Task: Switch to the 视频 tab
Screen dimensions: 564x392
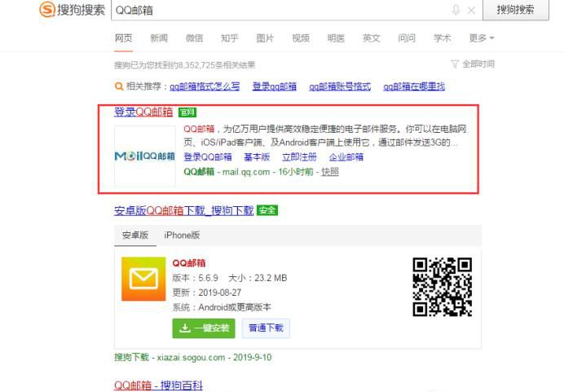Action: pyautogui.click(x=301, y=37)
